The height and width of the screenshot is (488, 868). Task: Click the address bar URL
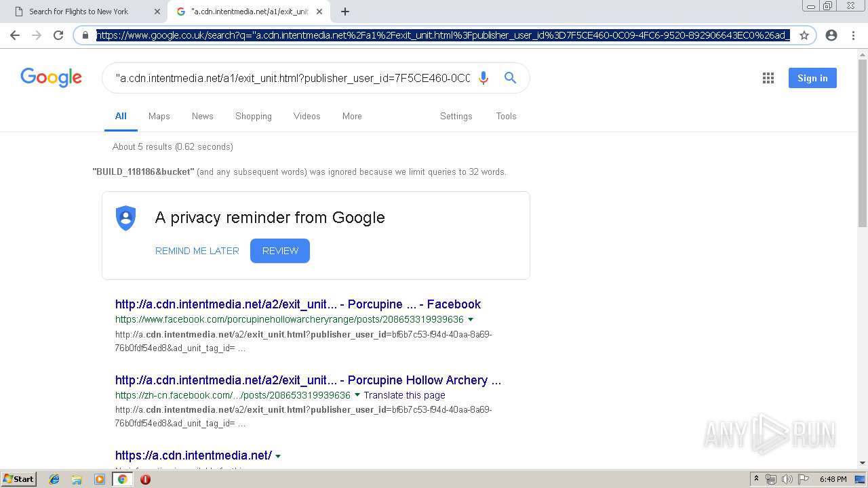(442, 35)
